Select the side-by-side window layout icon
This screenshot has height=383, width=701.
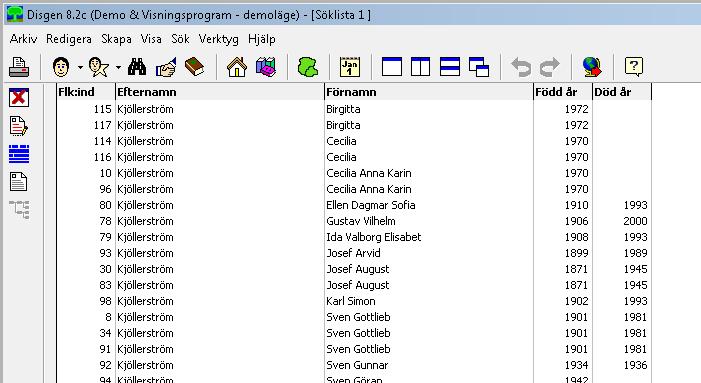[x=421, y=67]
